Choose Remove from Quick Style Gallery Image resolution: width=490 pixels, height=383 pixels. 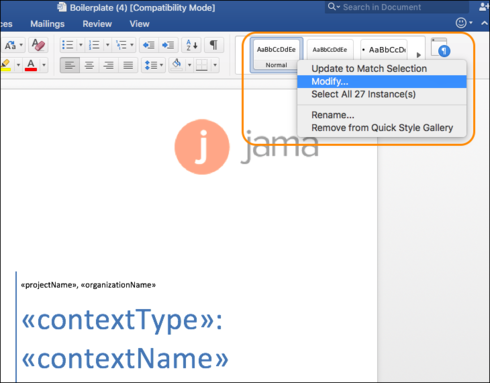382,128
